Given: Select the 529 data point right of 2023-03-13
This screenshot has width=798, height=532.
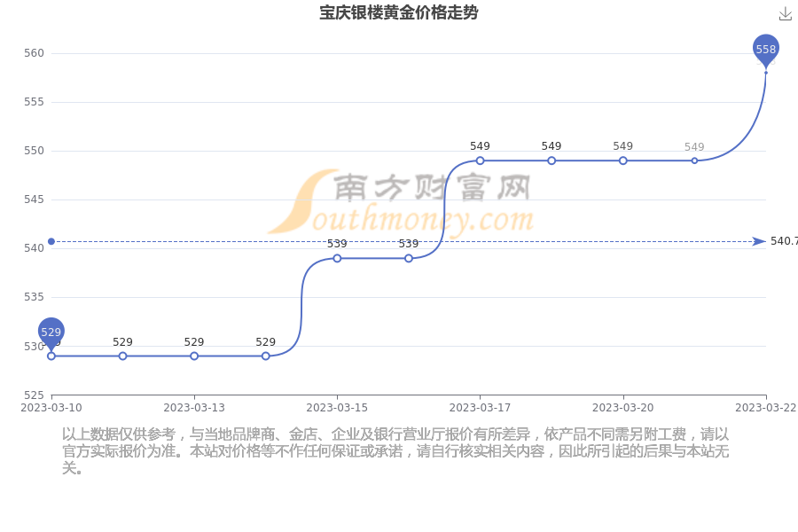Looking at the screenshot, I should pyautogui.click(x=266, y=356).
